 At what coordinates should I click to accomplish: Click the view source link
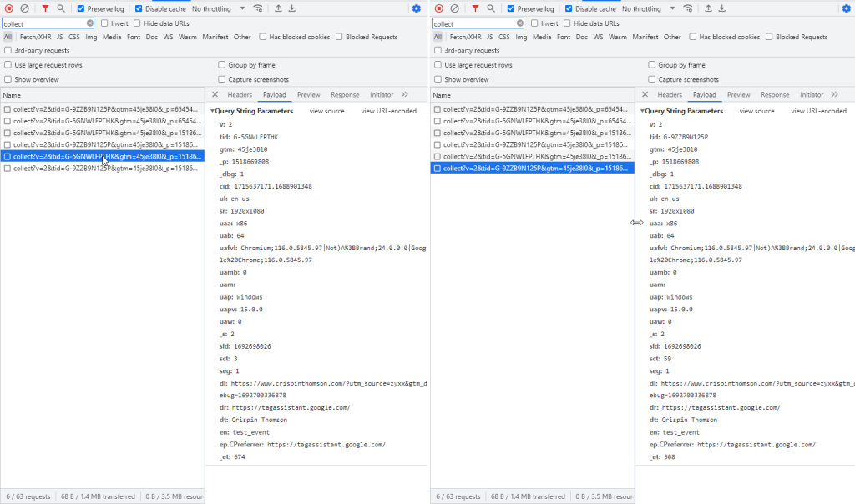coord(326,110)
